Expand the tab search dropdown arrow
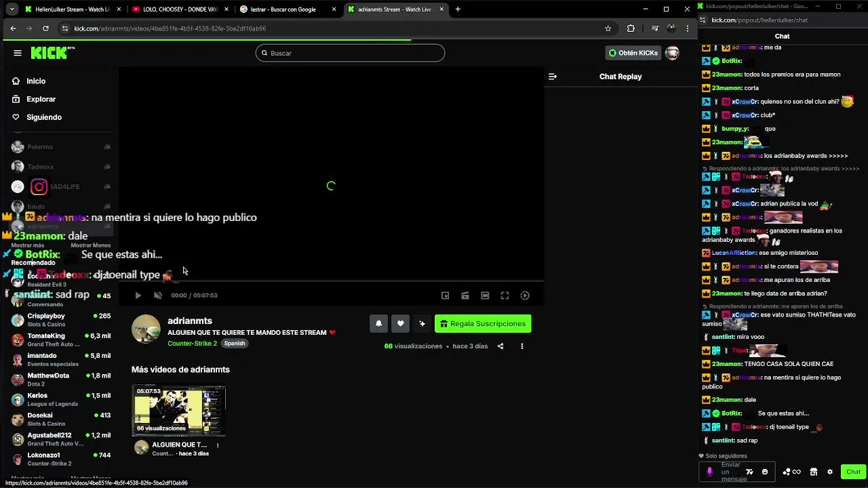Viewport: 868px width, 488px height. pos(12,9)
